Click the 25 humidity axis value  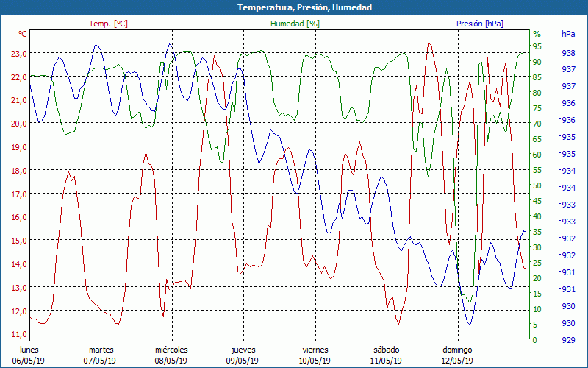(x=537, y=263)
